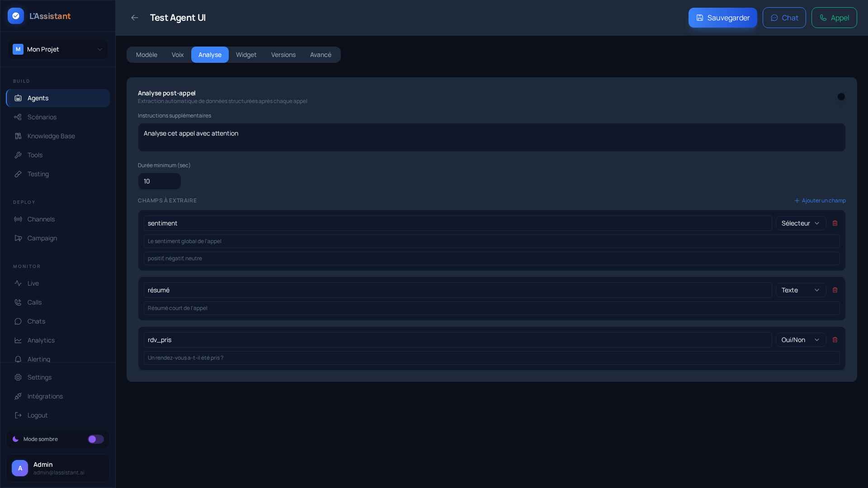Switch to the Avancé tab
This screenshot has width=868, height=488.
[x=321, y=55]
